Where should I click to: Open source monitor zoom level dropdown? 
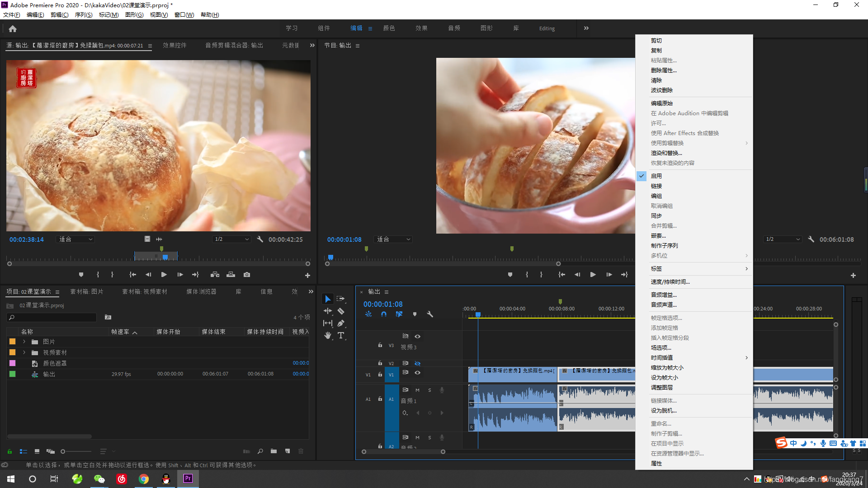(x=76, y=239)
